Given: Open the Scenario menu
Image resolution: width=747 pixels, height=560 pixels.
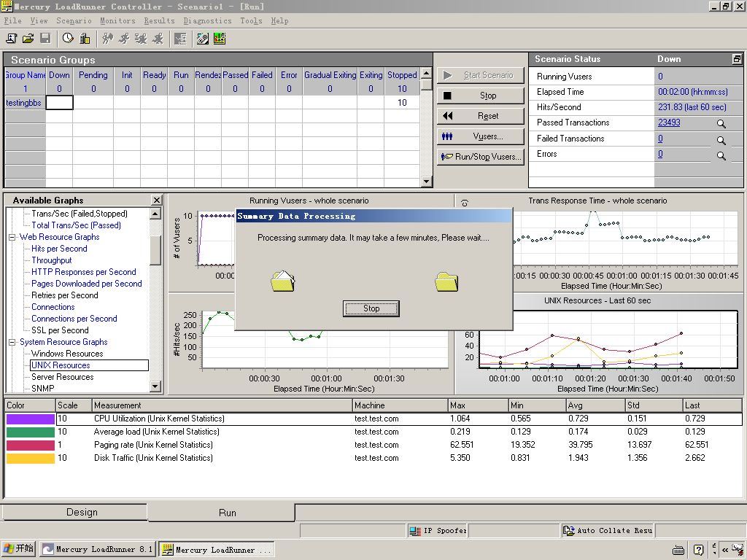Looking at the screenshot, I should [74, 21].
